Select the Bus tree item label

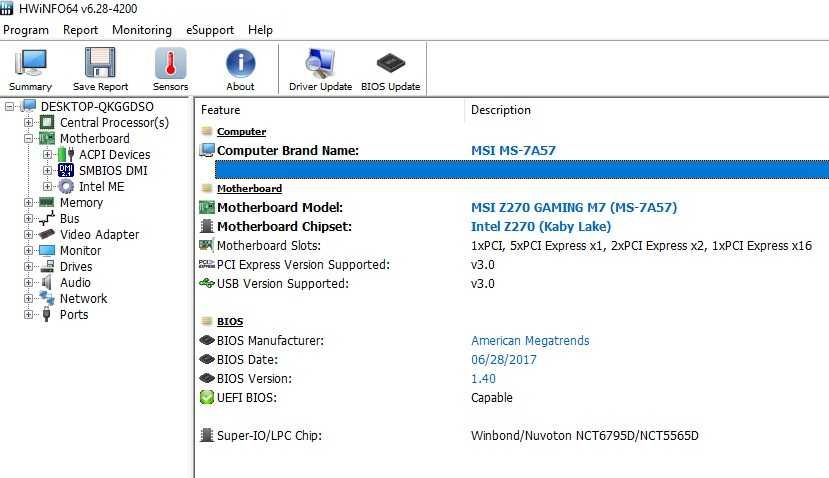tap(69, 218)
